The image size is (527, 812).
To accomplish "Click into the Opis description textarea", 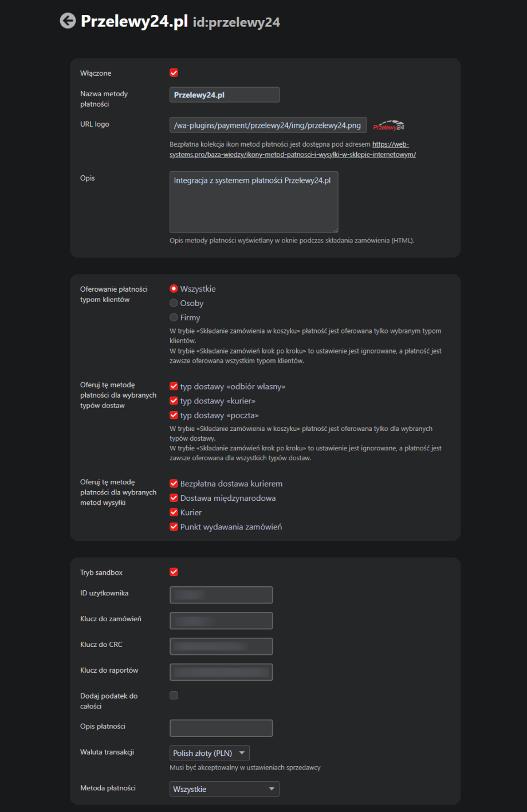I will tap(254, 202).
